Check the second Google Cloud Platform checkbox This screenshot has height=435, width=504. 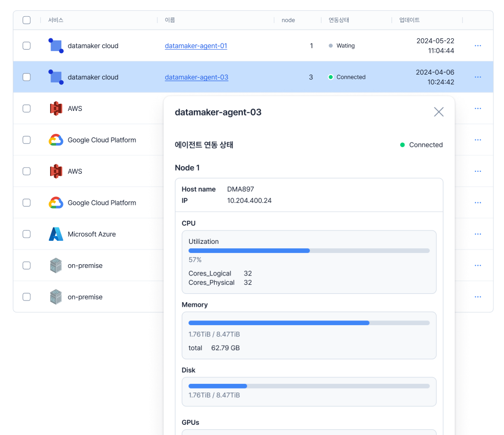27,202
